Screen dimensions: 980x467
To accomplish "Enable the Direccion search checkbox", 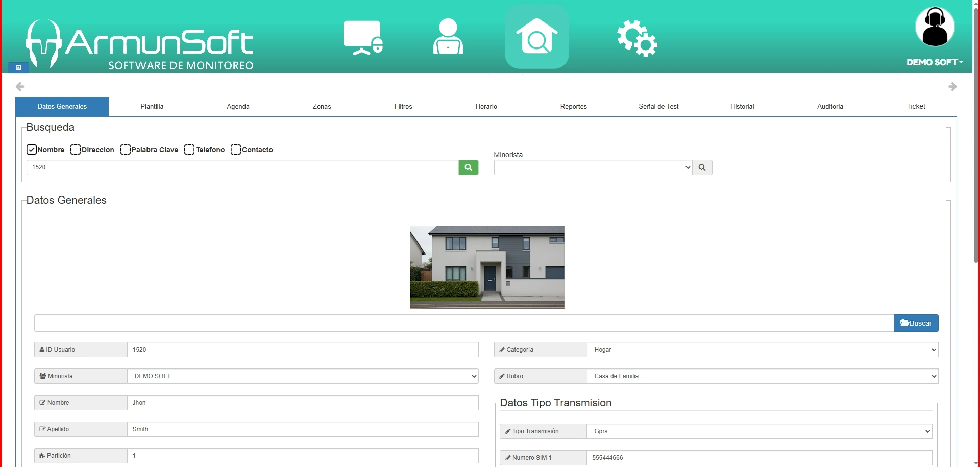I will tap(76, 150).
